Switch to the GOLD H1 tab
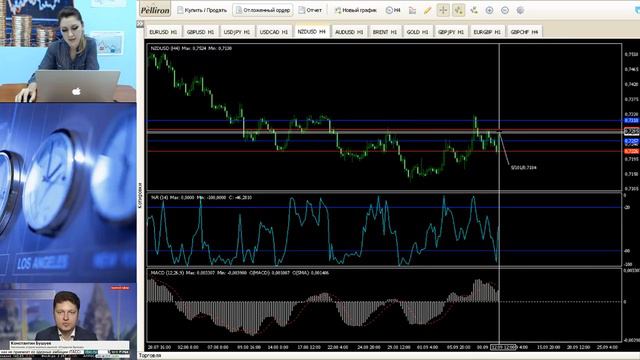 click(417, 32)
